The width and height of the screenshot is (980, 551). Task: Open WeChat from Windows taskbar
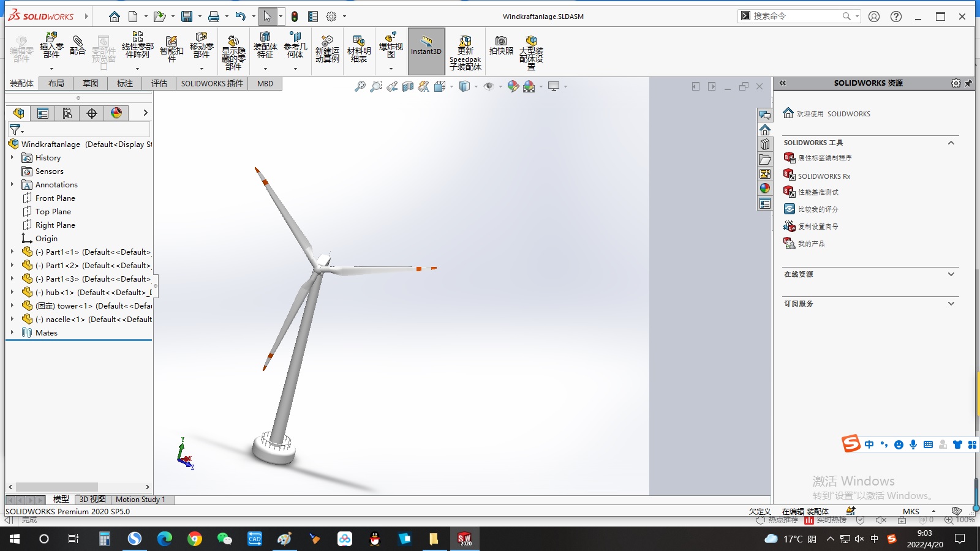click(x=224, y=539)
